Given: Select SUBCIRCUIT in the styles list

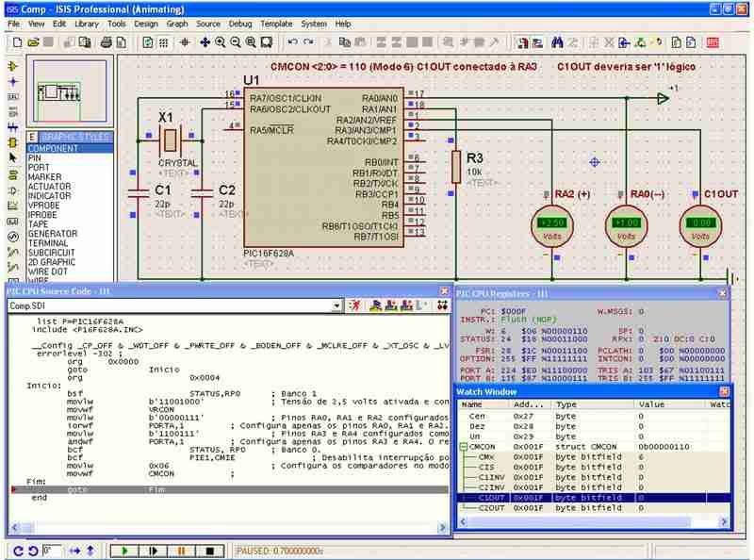Looking at the screenshot, I should coord(70,253).
